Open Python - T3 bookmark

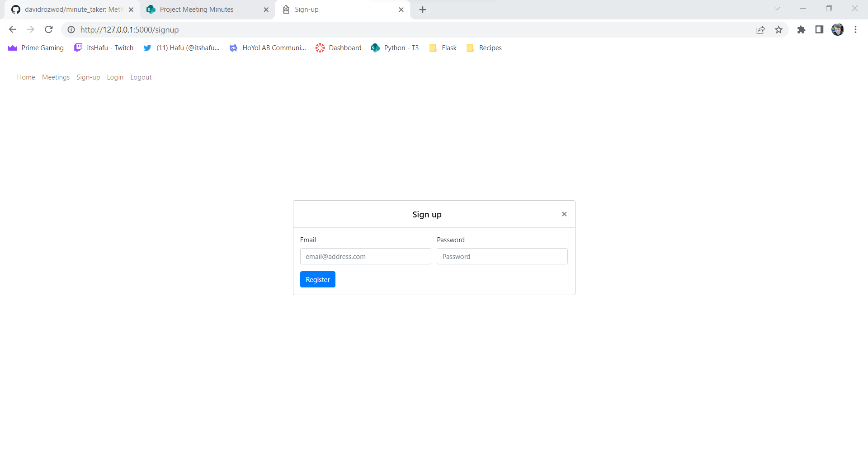tap(395, 48)
